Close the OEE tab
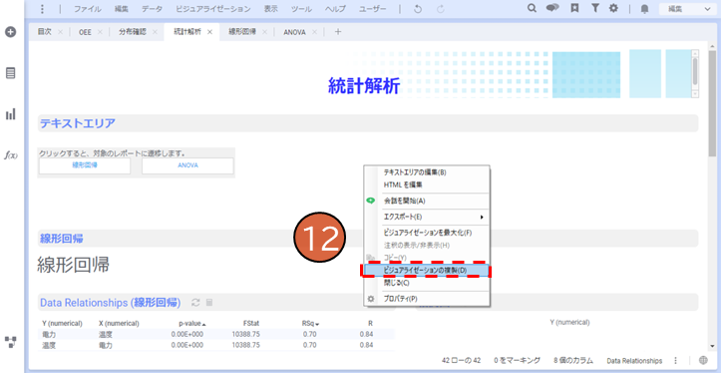Image resolution: width=721 pixels, height=373 pixels. [x=100, y=32]
